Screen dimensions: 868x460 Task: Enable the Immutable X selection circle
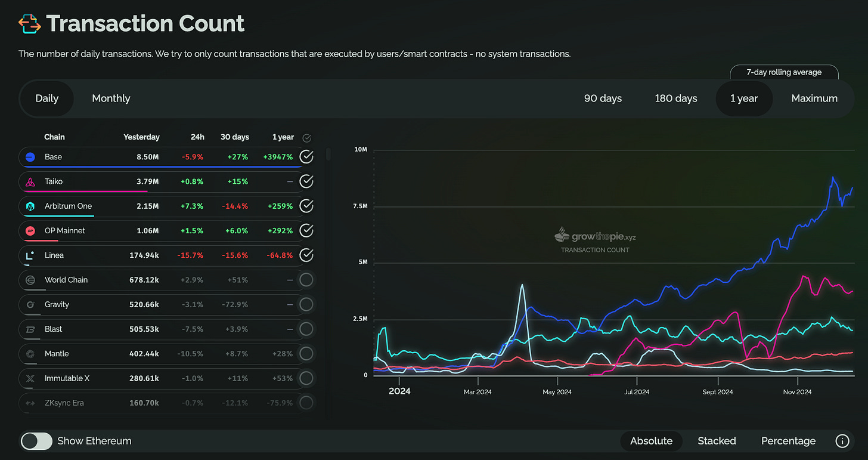pos(306,378)
